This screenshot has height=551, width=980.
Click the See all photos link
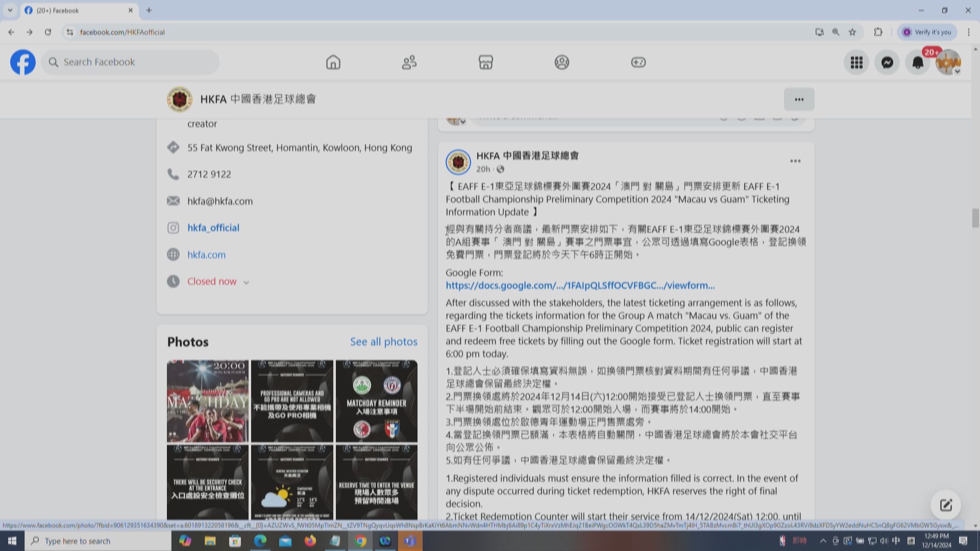coord(383,342)
